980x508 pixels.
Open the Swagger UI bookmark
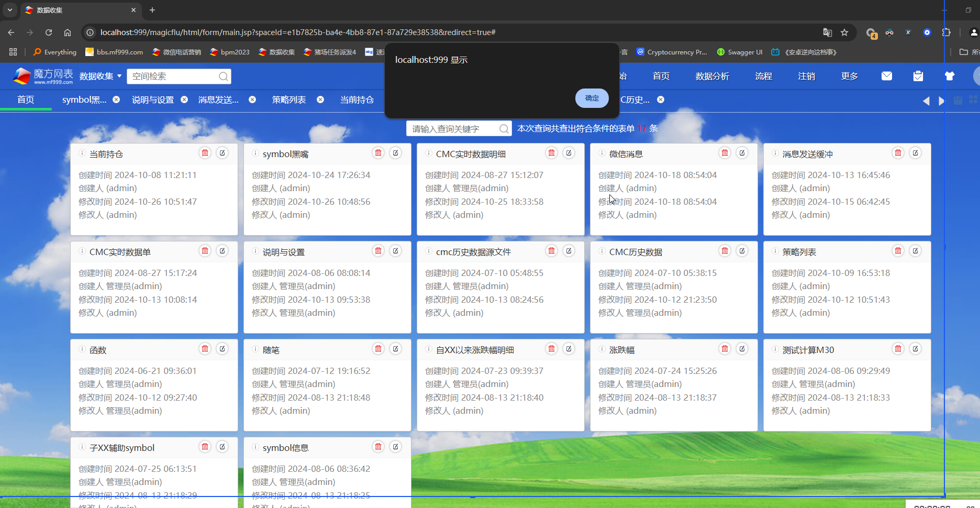click(740, 52)
